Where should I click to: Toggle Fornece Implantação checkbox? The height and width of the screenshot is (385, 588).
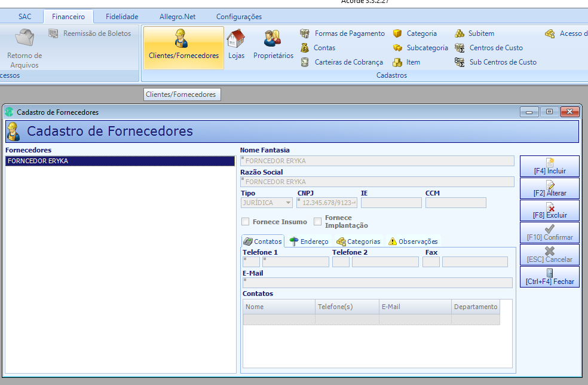tap(318, 221)
